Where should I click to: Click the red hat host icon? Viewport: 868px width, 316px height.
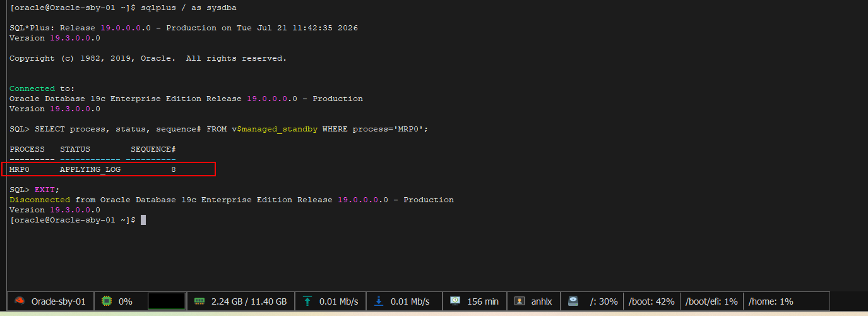[20, 301]
